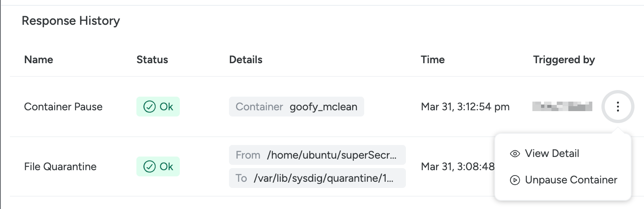Click the blurred username in Triggered by
The height and width of the screenshot is (209, 644).
point(562,107)
